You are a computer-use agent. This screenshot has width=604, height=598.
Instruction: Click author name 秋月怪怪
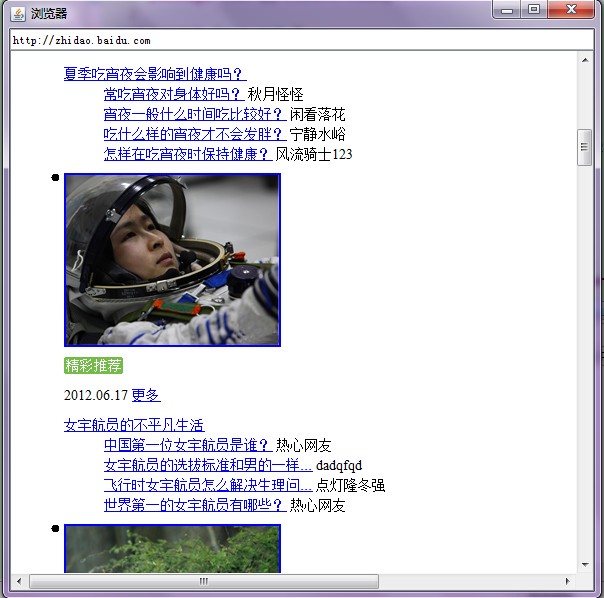coord(275,94)
